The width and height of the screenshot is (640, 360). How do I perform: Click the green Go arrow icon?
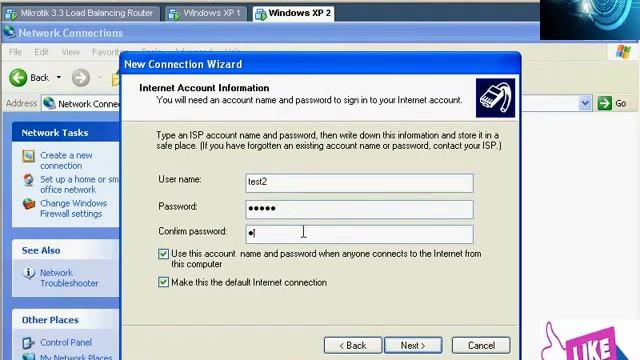click(x=604, y=103)
